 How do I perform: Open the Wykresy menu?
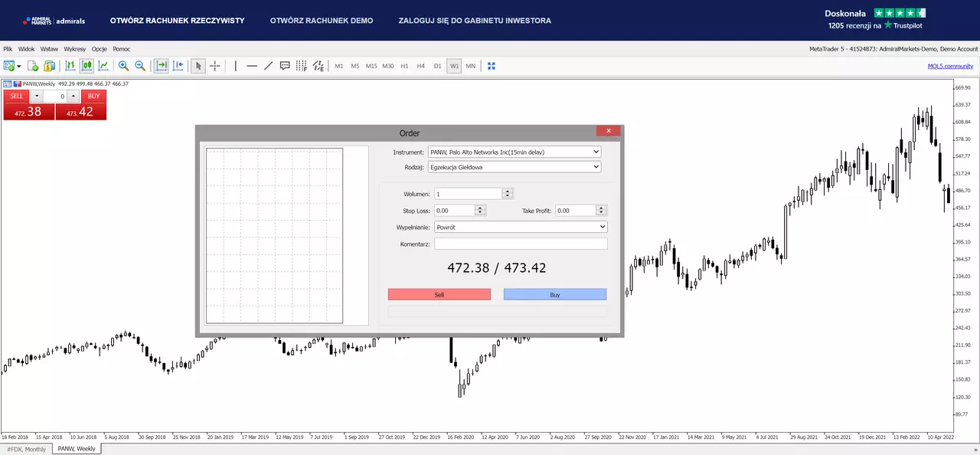click(x=75, y=49)
